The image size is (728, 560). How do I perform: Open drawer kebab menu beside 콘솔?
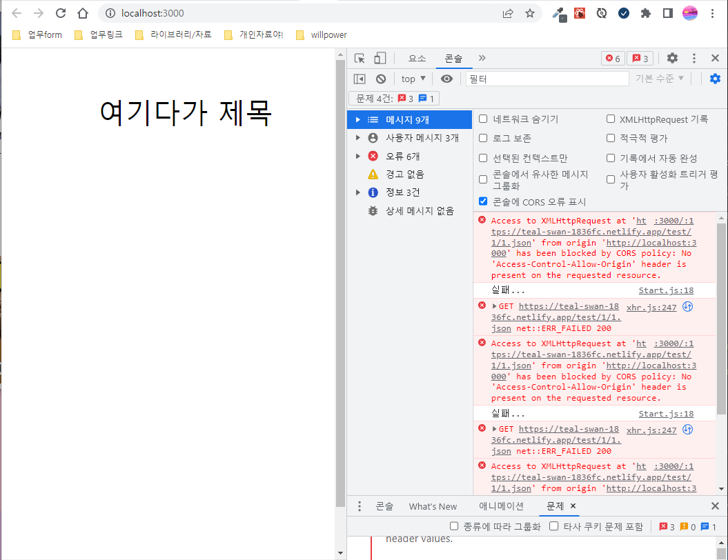[360, 506]
